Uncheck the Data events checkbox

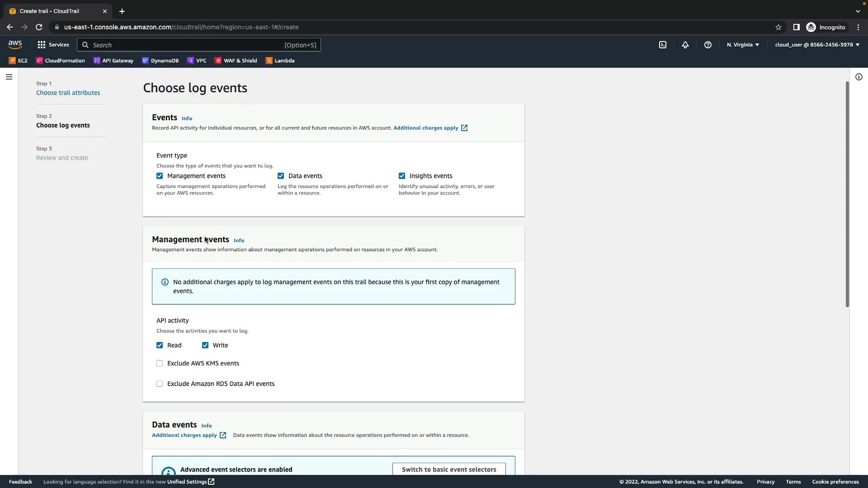click(281, 176)
